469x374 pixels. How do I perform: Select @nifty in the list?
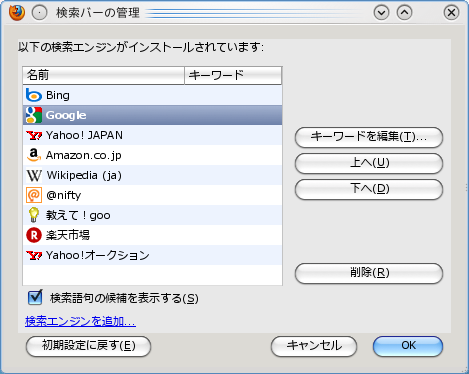pyautogui.click(x=152, y=195)
